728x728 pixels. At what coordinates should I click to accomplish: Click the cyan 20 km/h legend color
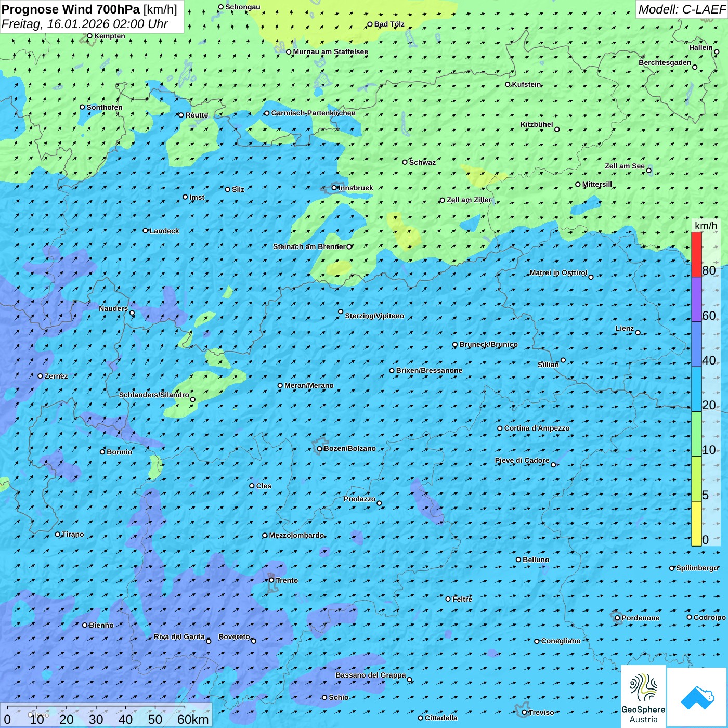point(696,389)
